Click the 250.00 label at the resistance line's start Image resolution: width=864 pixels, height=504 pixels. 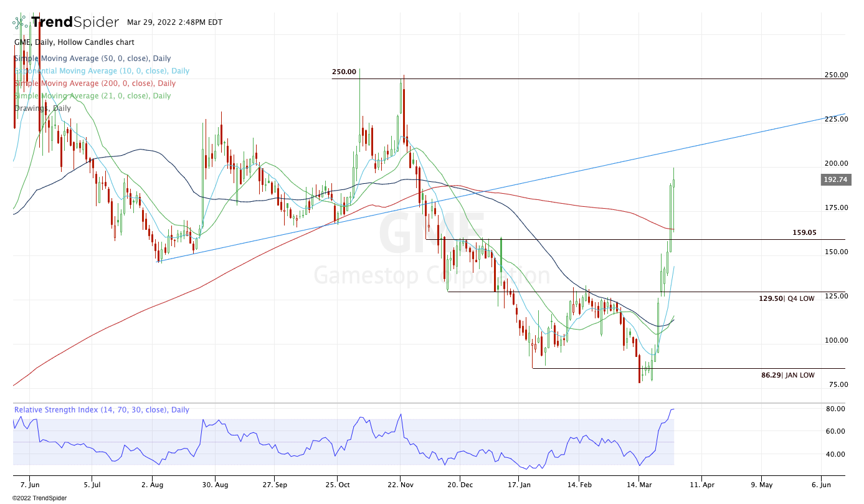tap(344, 72)
